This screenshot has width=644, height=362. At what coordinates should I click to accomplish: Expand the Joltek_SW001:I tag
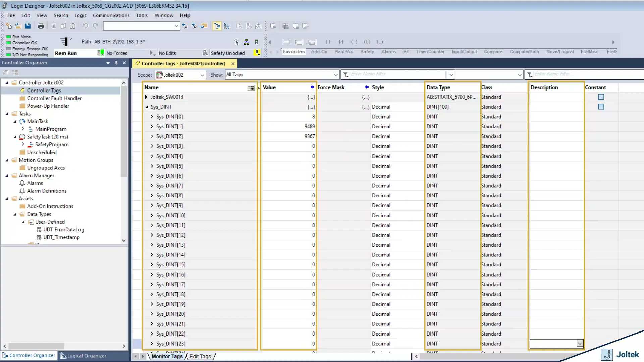click(146, 97)
